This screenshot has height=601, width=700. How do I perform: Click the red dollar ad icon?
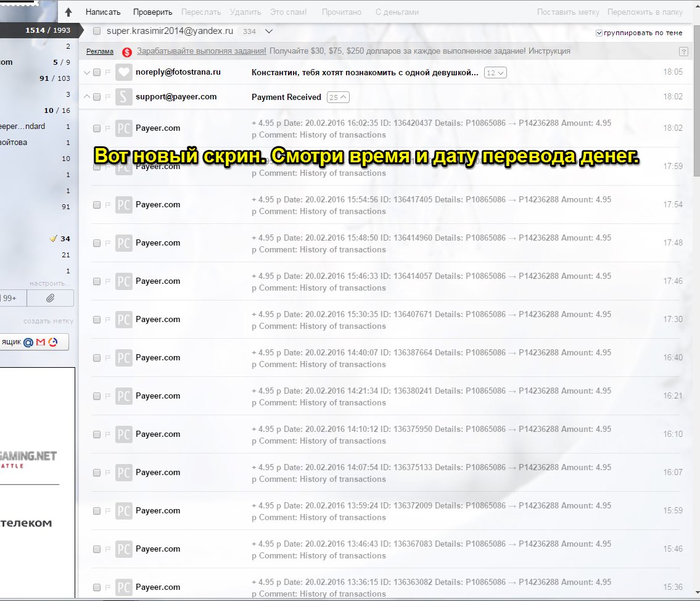[127, 52]
